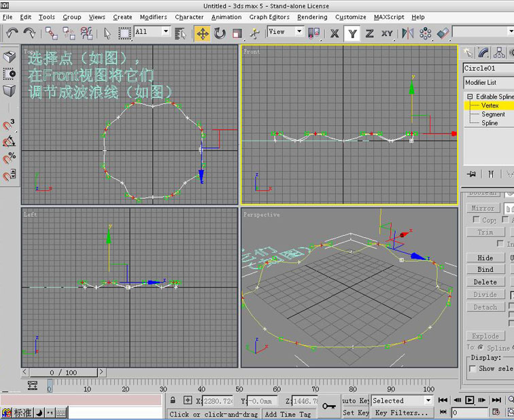The width and height of the screenshot is (514, 420).
Task: Activate the Select and Link tool
Action: point(51,33)
